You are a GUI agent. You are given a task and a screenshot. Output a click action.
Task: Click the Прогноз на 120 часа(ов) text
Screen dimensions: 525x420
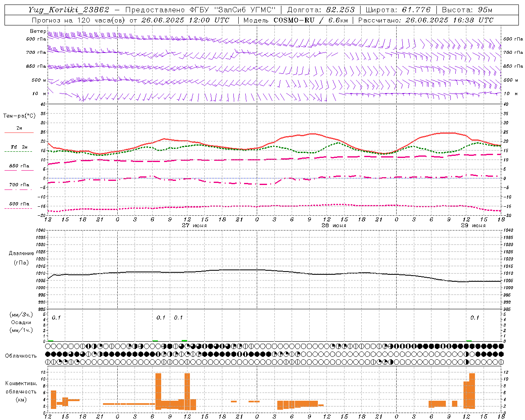click(x=79, y=20)
